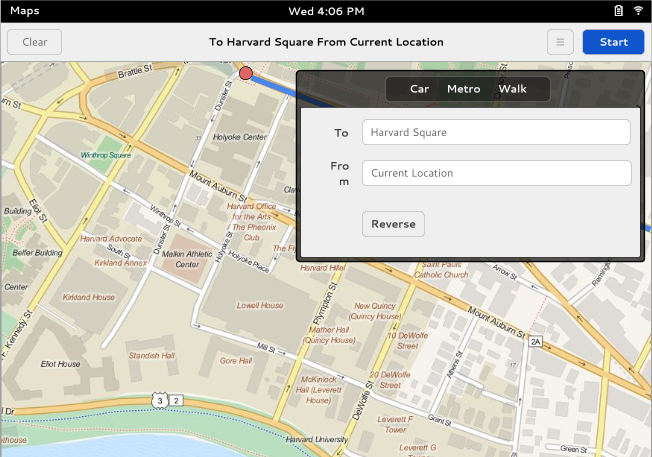
Task: Open the Wi-Fi status icon
Action: 638,10
